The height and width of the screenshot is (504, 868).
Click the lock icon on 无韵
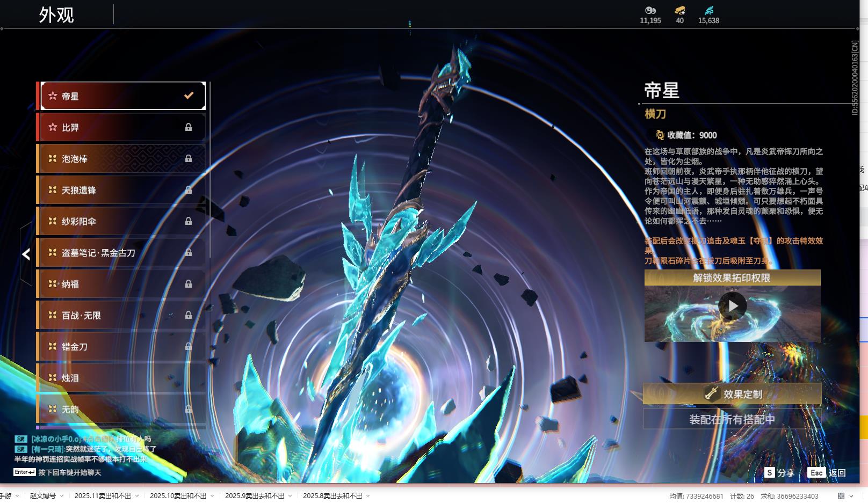[189, 409]
